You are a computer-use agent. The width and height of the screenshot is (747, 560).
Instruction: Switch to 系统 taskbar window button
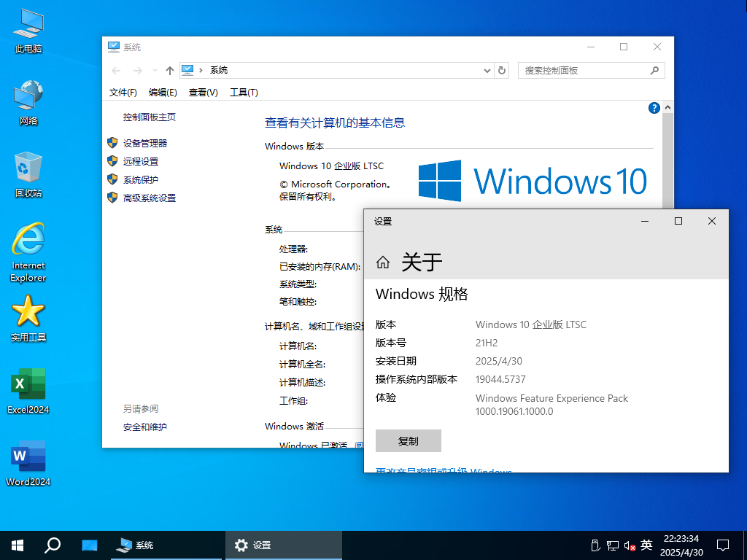point(166,545)
